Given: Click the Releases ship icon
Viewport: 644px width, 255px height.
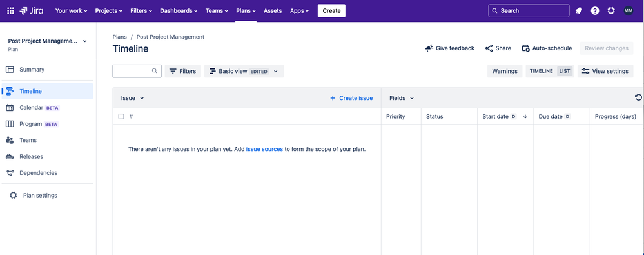Looking at the screenshot, I should point(10,157).
